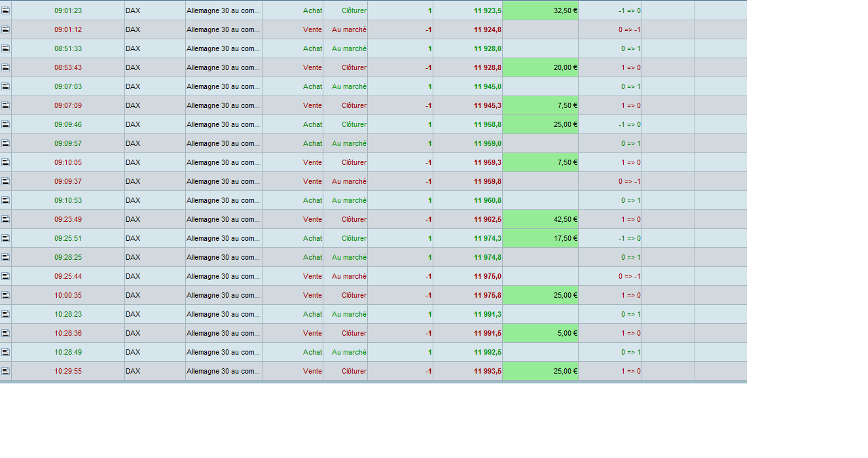Click the 25,00 € profit in 10:00:35 row
The height and width of the screenshot is (458, 868).
pyautogui.click(x=540, y=295)
